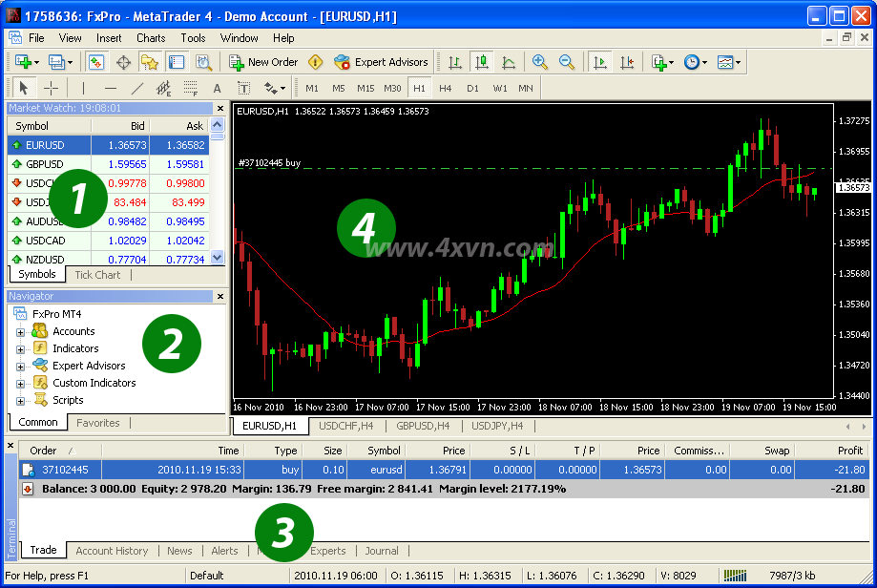Set timeframe to D1
This screenshot has height=588, width=877.
(472, 88)
